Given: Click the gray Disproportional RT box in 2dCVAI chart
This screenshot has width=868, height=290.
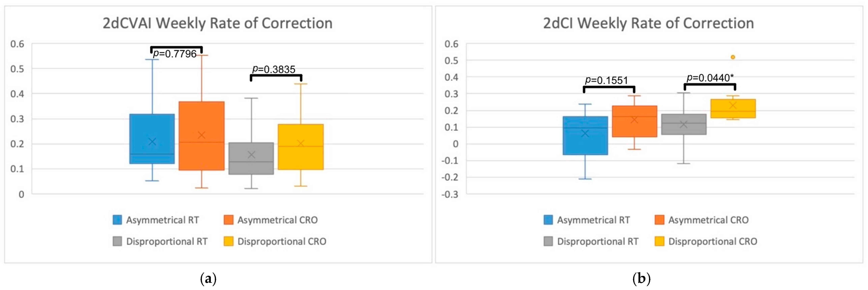Looking at the screenshot, I should click(251, 159).
